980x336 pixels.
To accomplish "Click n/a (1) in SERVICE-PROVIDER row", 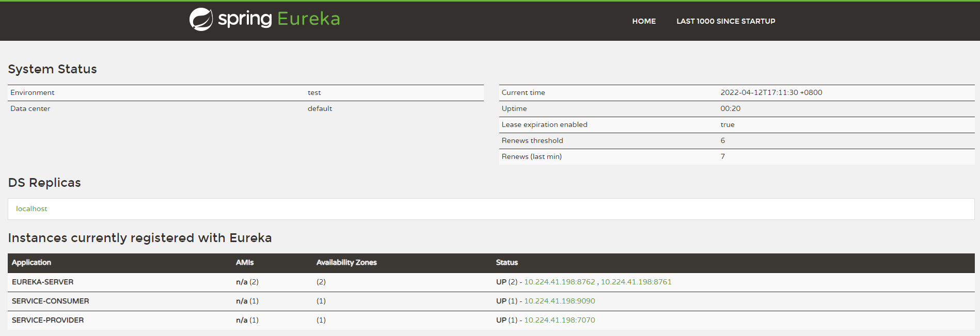I will coord(247,320).
